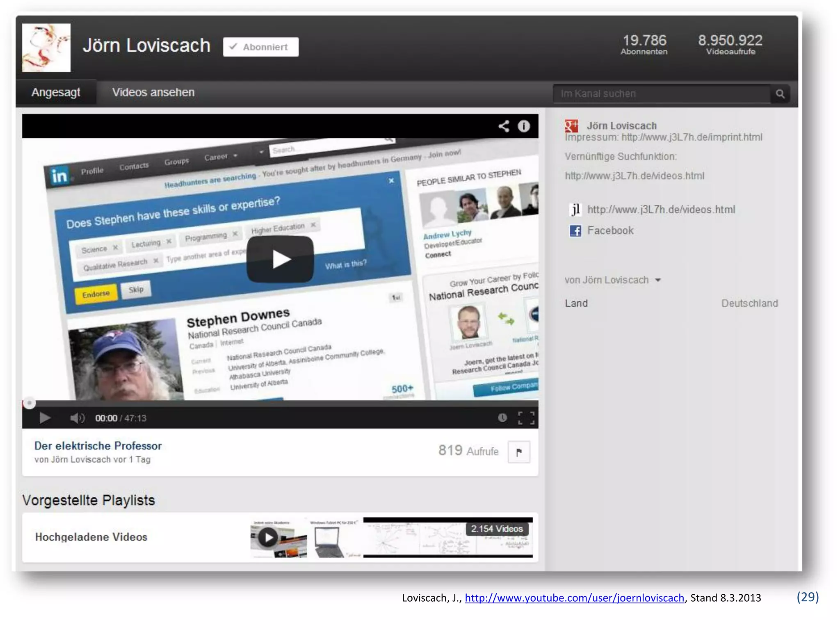Click the watch later clock icon

[502, 418]
